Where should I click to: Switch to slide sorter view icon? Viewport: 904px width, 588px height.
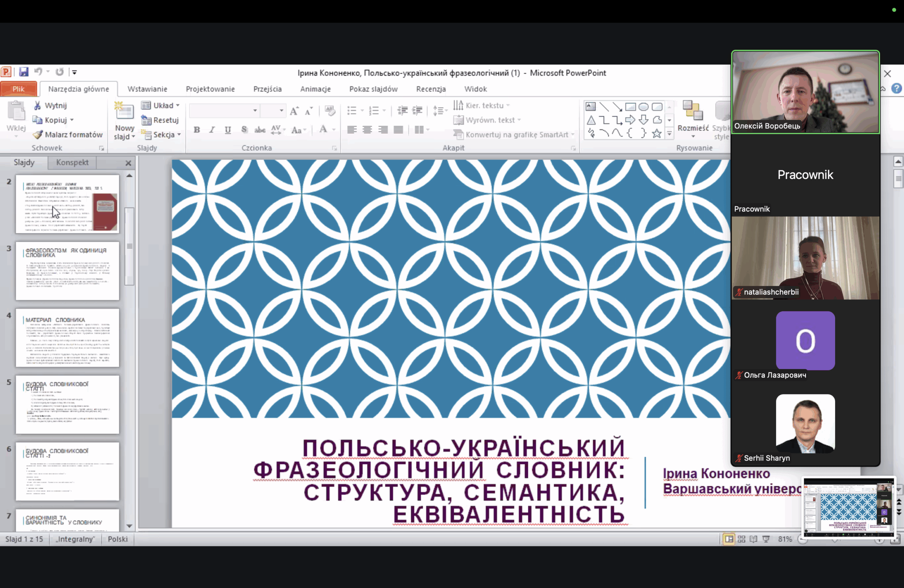[741, 539]
